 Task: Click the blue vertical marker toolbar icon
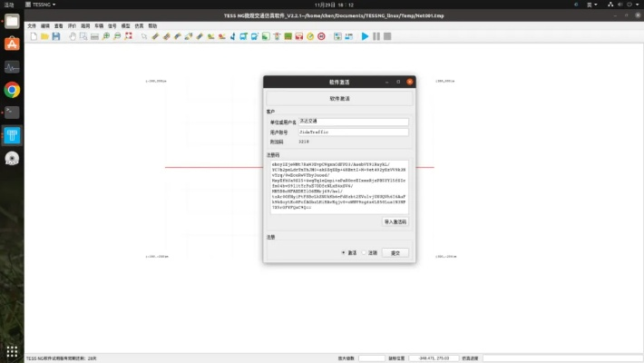click(x=232, y=36)
